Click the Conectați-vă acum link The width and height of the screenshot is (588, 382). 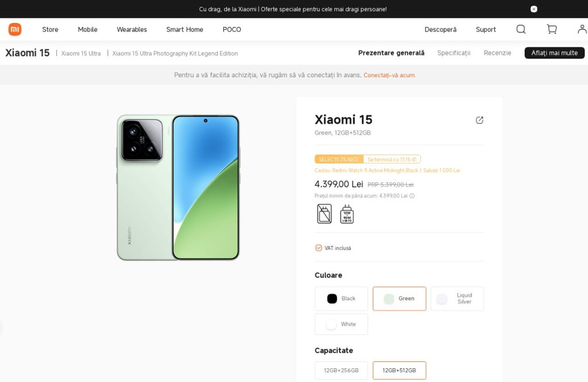coord(389,75)
